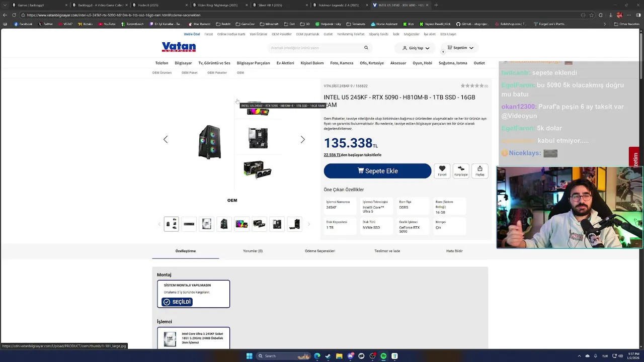Click the 22.556 TL installment link
644x362 pixels.
pos(332,155)
